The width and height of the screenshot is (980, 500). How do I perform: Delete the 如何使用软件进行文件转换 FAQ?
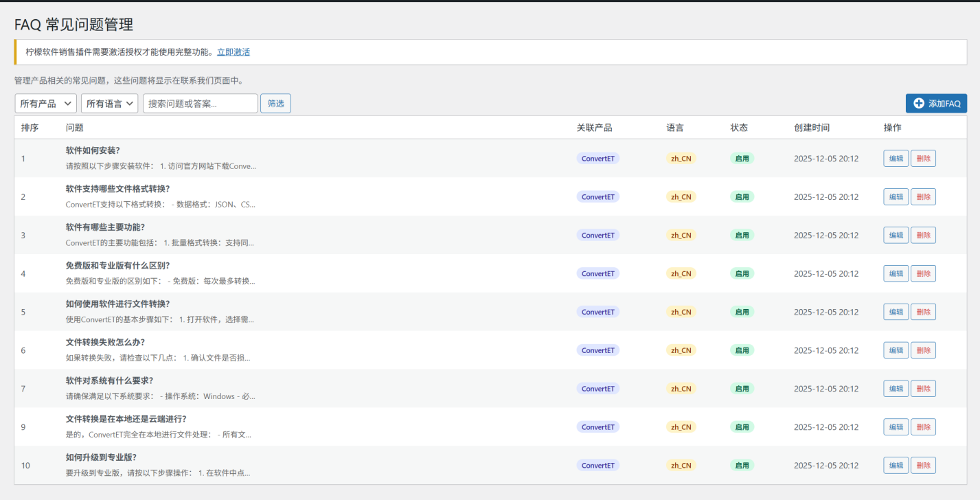click(923, 312)
